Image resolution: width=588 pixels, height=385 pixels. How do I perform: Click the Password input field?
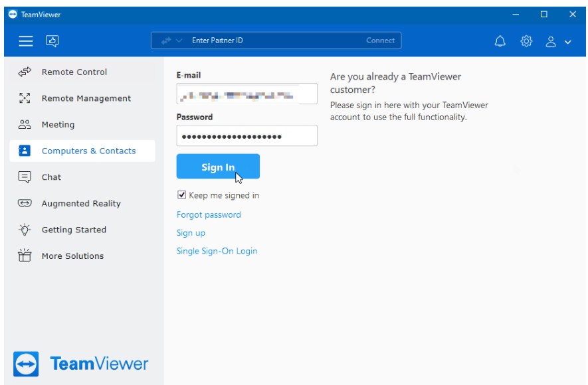pyautogui.click(x=246, y=135)
